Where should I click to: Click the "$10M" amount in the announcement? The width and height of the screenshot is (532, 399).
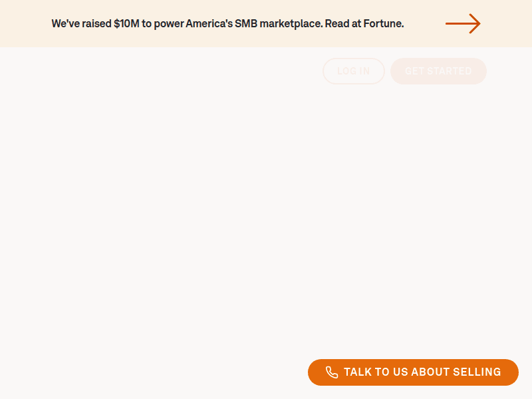126,24
